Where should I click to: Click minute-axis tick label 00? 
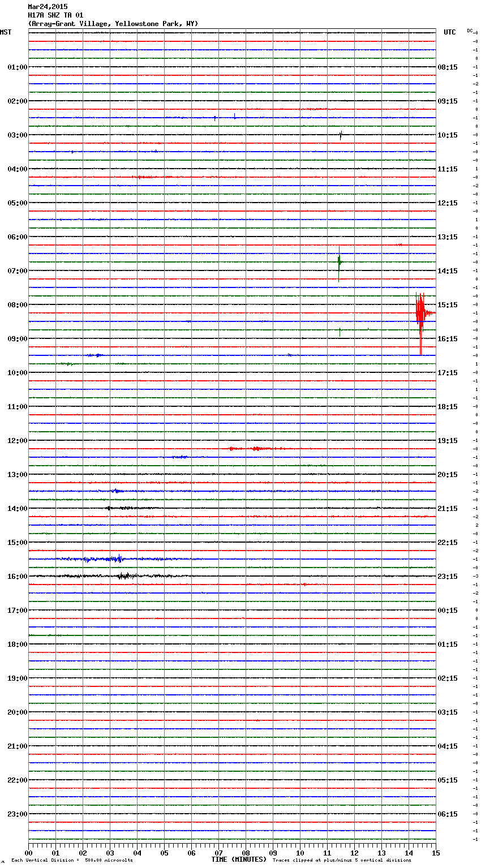click(x=28, y=853)
